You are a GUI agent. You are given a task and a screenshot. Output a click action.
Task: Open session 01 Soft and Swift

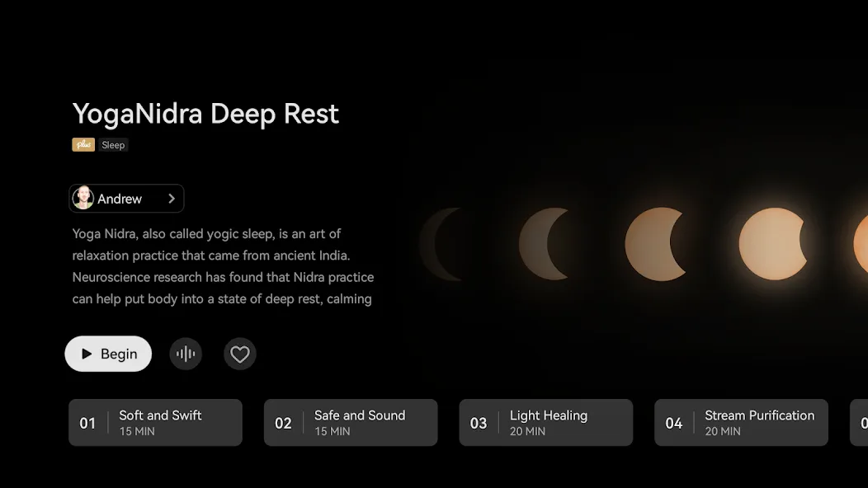coord(156,423)
